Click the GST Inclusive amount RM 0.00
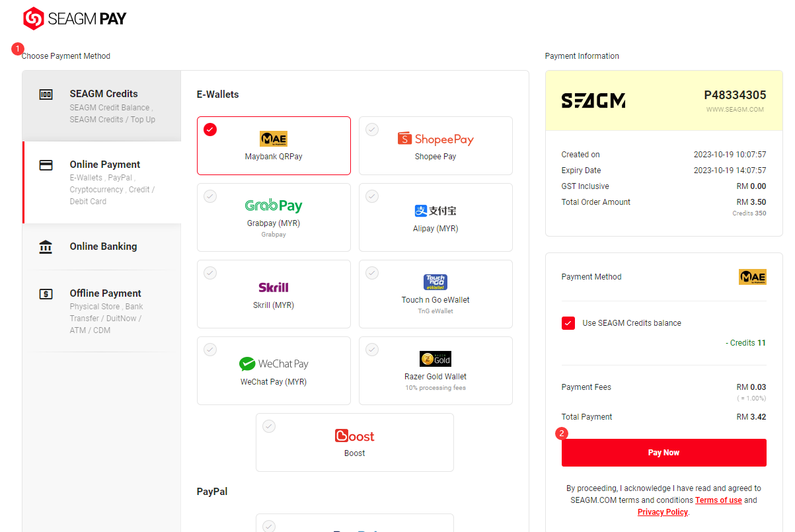The image size is (795, 532). click(x=751, y=186)
